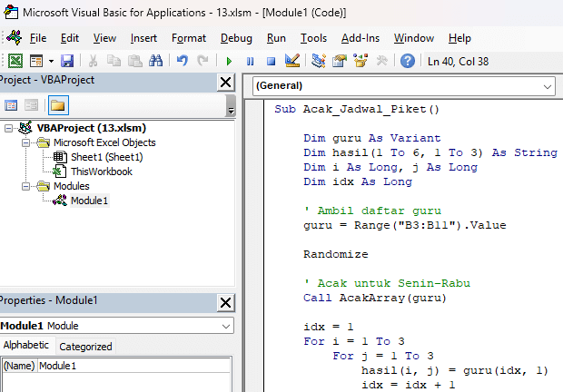Open the Debug menu

[x=236, y=38]
